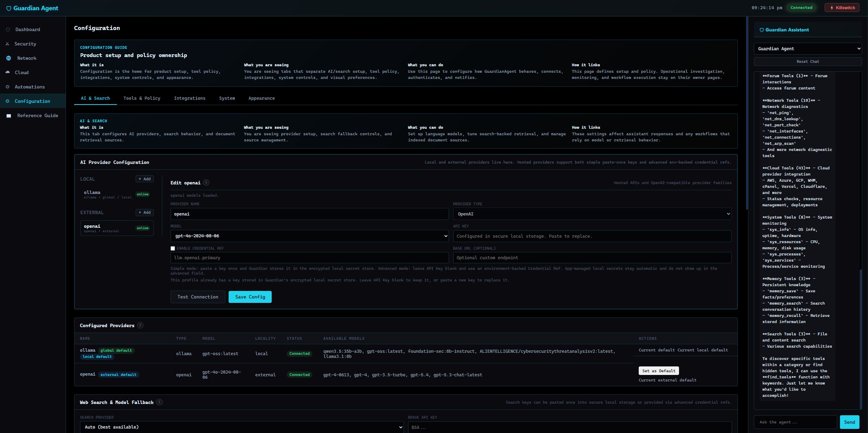868x433 pixels.
Task: Open the Provider Type dropdown
Action: tap(592, 214)
